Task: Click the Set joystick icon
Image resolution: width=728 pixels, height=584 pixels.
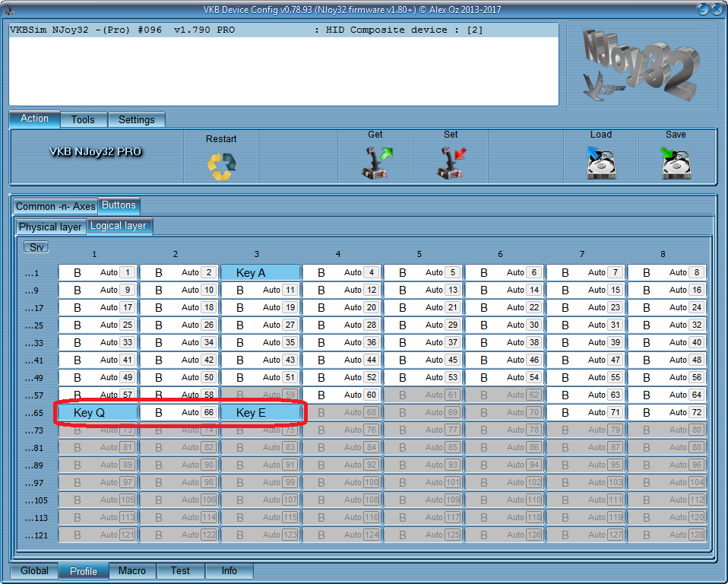Action: [451, 163]
